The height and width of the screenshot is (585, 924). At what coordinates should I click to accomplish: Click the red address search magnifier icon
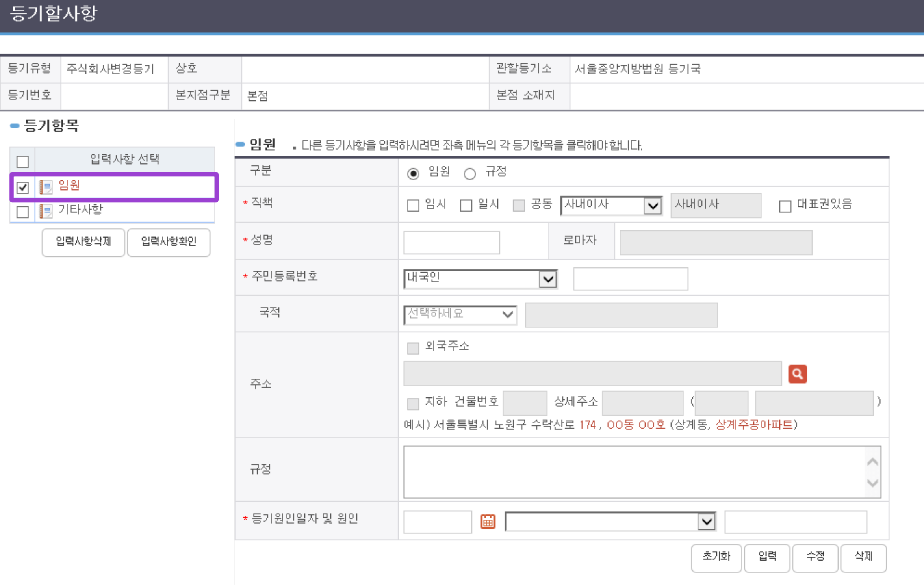click(797, 374)
